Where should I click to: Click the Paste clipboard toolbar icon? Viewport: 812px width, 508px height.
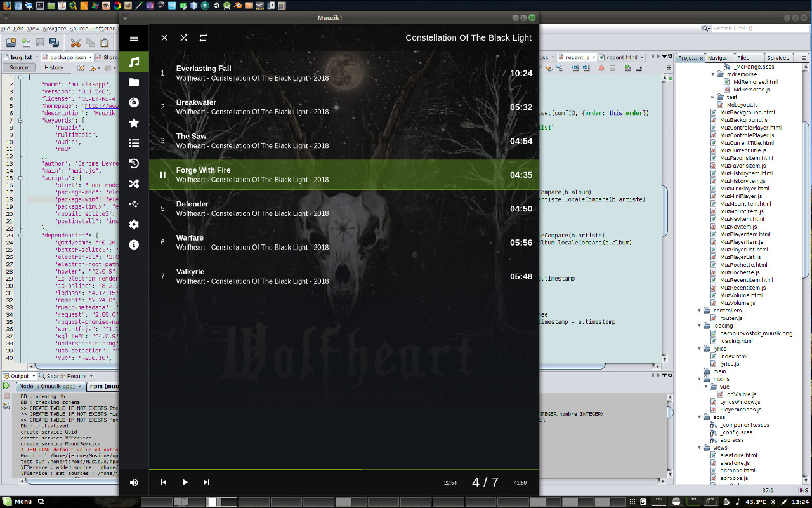[105, 43]
